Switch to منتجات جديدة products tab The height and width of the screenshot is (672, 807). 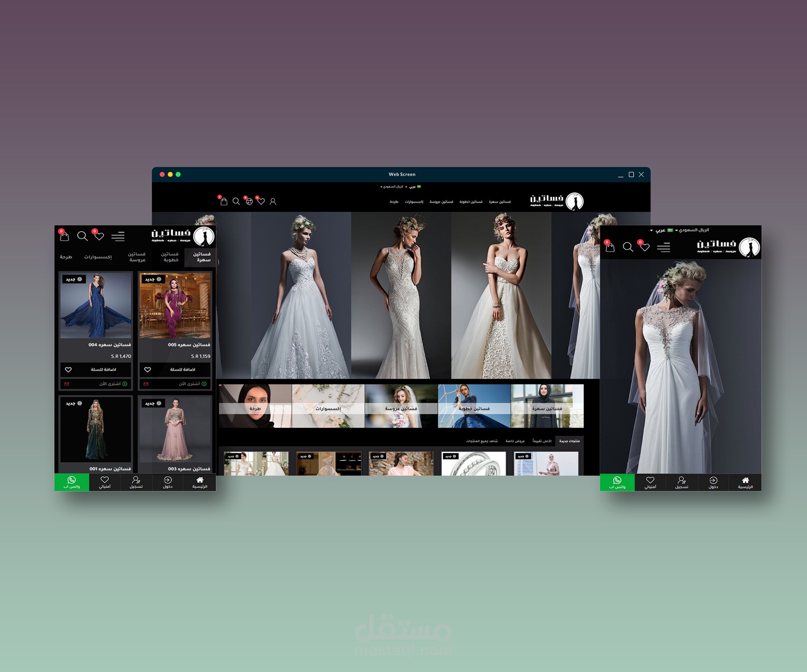(569, 441)
